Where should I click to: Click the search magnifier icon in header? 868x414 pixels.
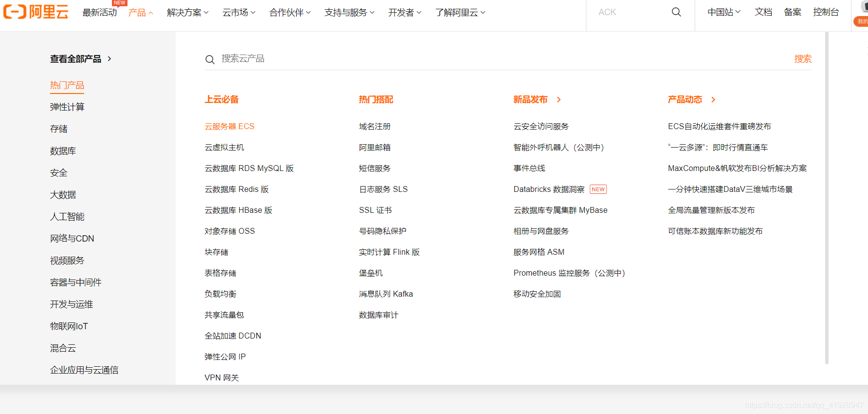pyautogui.click(x=676, y=12)
